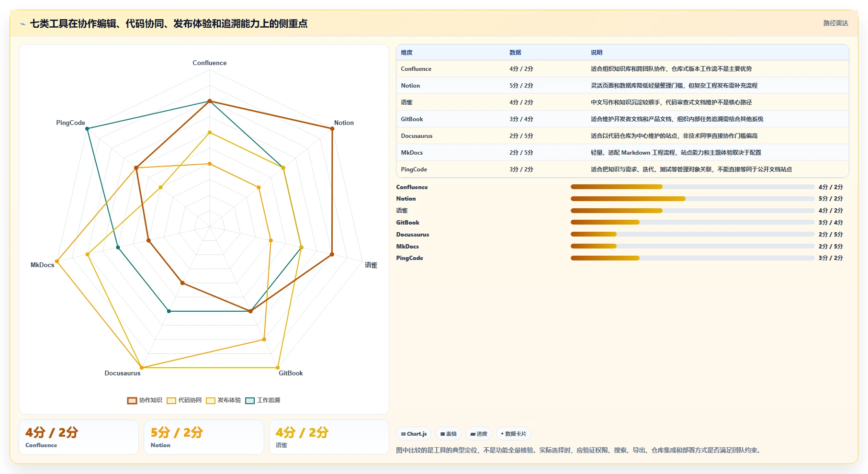Toggle the 工作追溯 legend series
Viewport: 868px width, 474px height.
click(263, 400)
